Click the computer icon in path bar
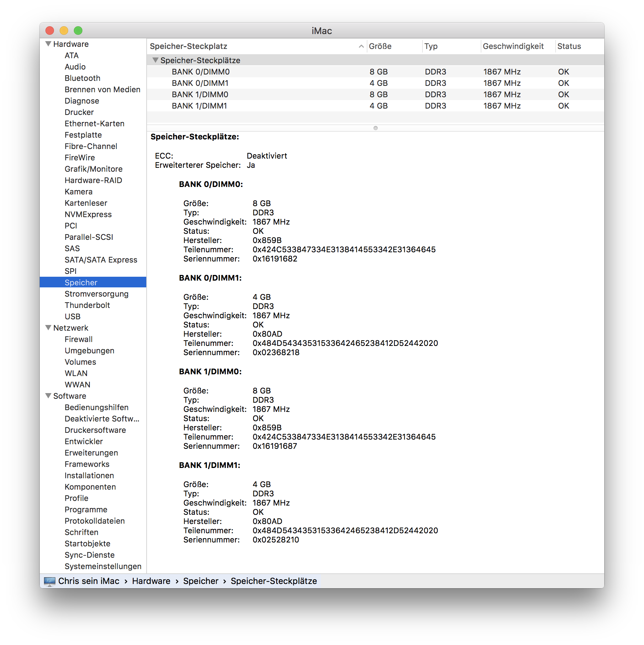This screenshot has height=645, width=644. (x=50, y=581)
